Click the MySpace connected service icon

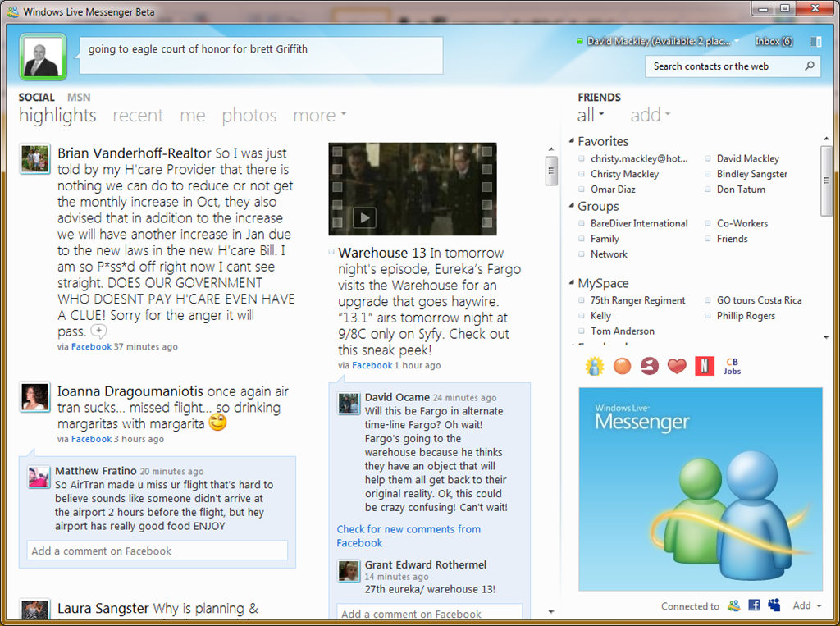pyautogui.click(x=774, y=605)
